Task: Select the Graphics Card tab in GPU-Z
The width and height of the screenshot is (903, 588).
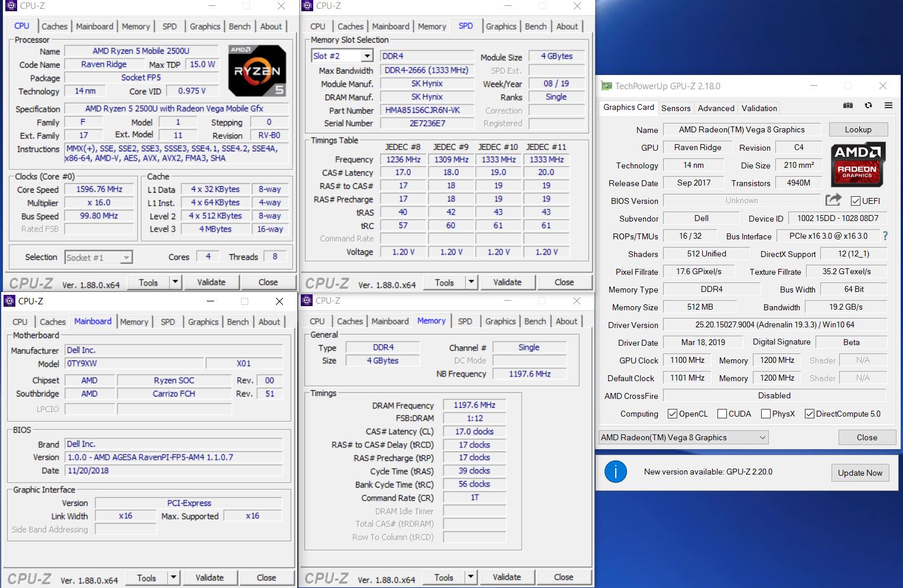Action: [628, 108]
